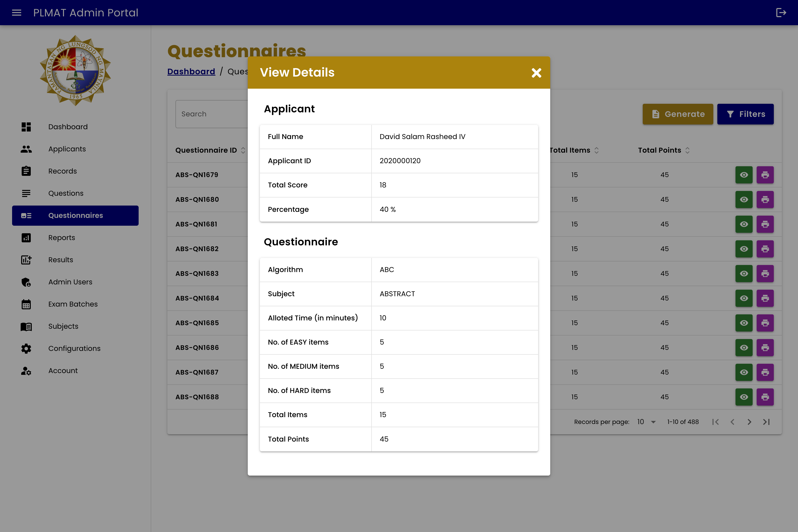Go to the next page arrow
The image size is (798, 532).
[x=749, y=422]
